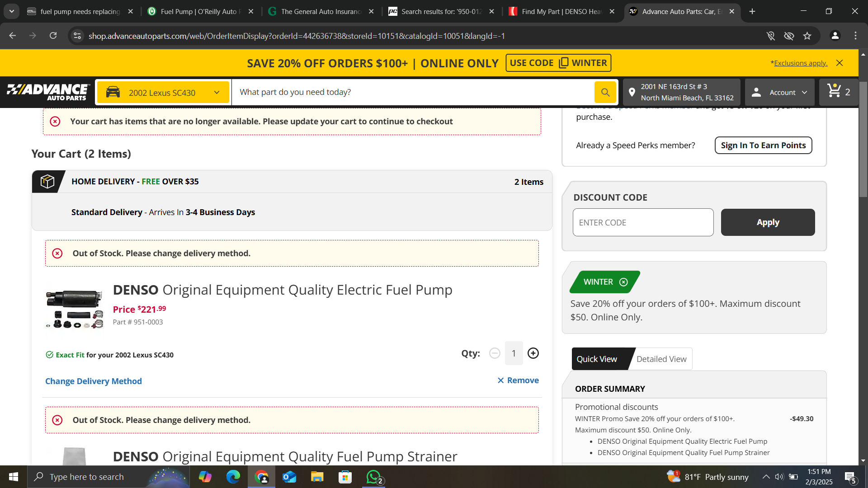Open Microsoft Store from taskbar
This screenshot has height=488, width=868.
coord(345,477)
